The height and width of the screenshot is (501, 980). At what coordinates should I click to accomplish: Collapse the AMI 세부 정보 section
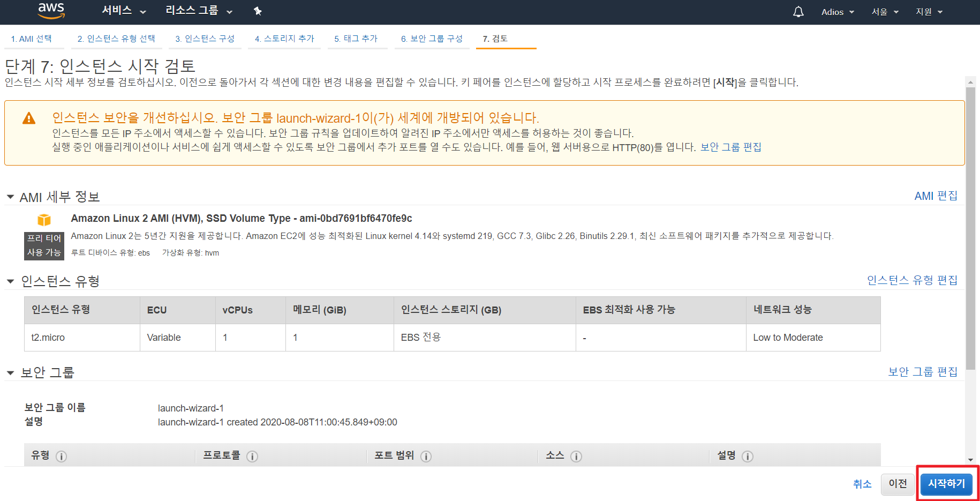(10, 197)
